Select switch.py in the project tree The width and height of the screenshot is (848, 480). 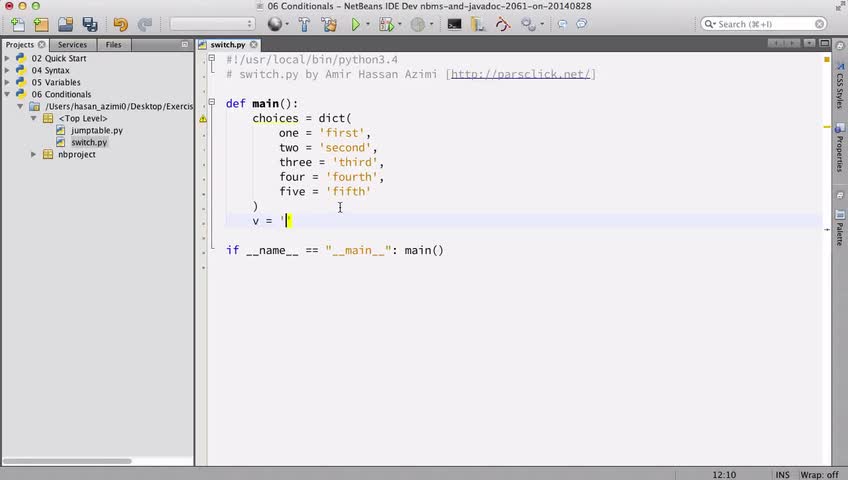tap(89, 142)
